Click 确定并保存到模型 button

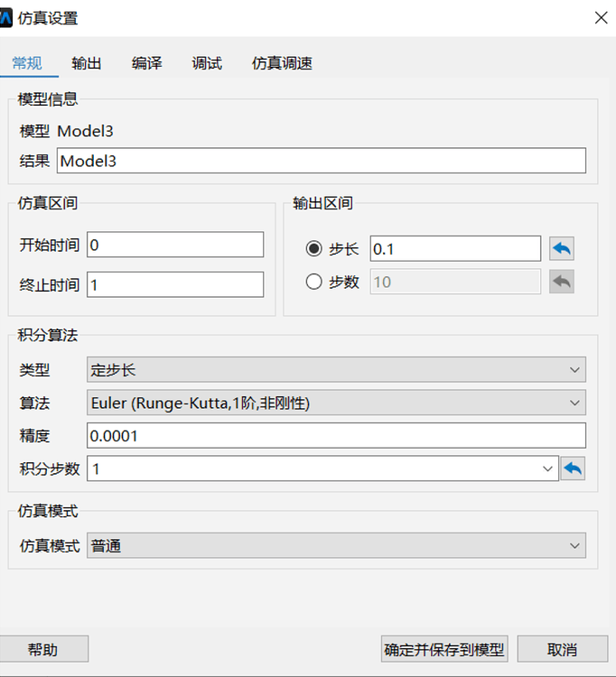click(444, 649)
